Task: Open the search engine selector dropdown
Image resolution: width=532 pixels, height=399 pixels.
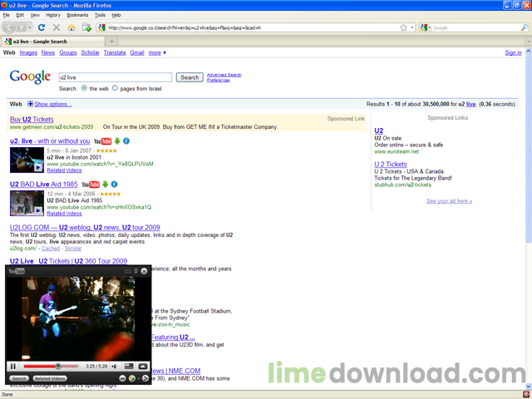Action: click(x=426, y=27)
